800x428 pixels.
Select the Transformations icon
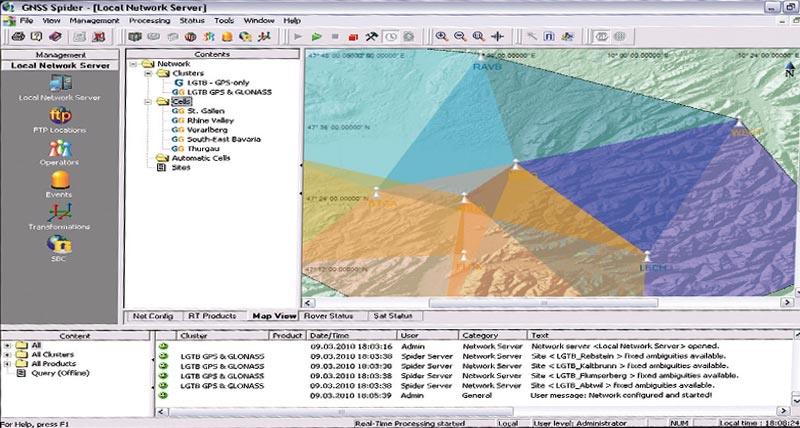[x=60, y=212]
